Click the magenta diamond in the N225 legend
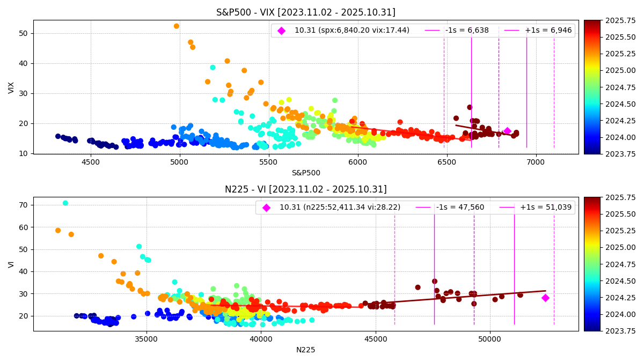 tap(266, 208)
